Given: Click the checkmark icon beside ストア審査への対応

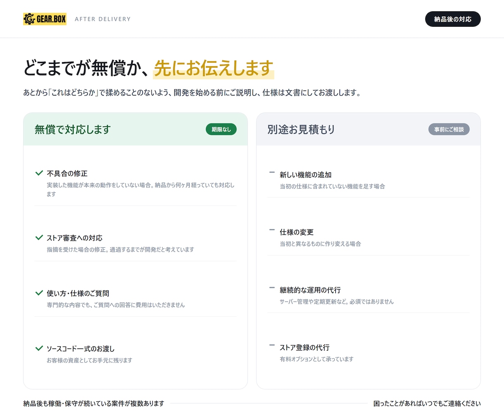Looking at the screenshot, I should point(39,238).
